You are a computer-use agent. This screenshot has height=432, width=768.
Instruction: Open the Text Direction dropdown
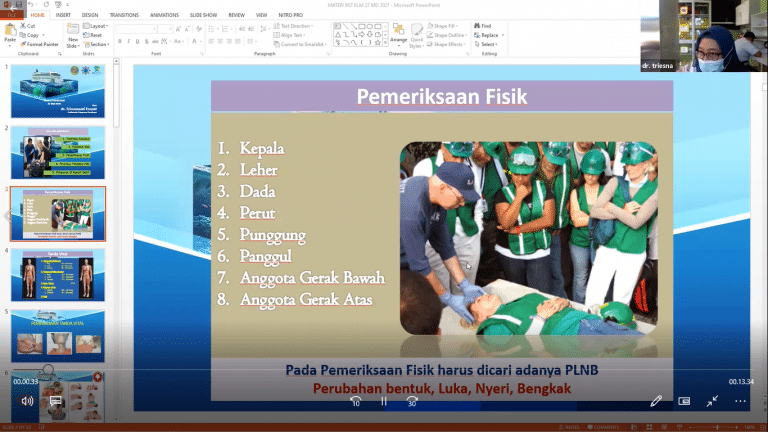pos(293,26)
